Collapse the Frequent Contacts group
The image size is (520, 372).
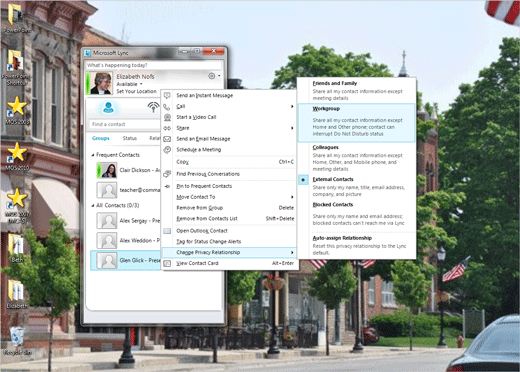[x=93, y=155]
